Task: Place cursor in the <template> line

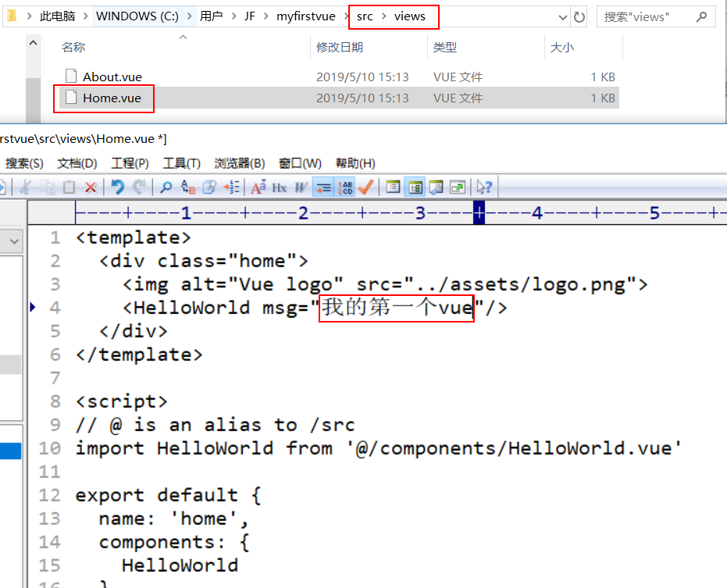Action: 133,237
